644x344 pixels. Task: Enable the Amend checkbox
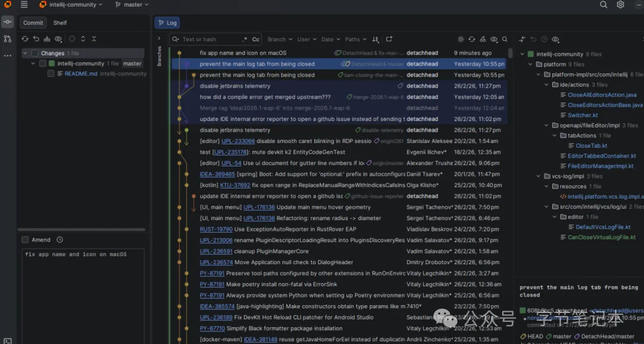[25, 240]
